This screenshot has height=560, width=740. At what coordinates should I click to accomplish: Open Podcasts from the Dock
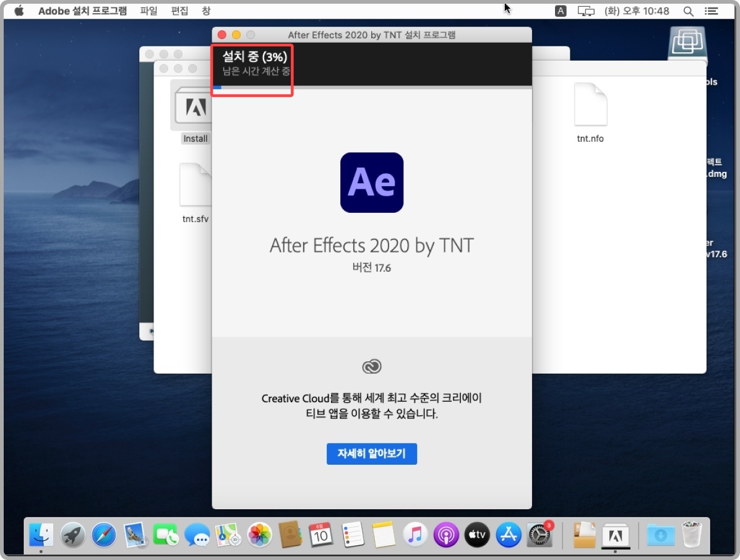click(446, 535)
